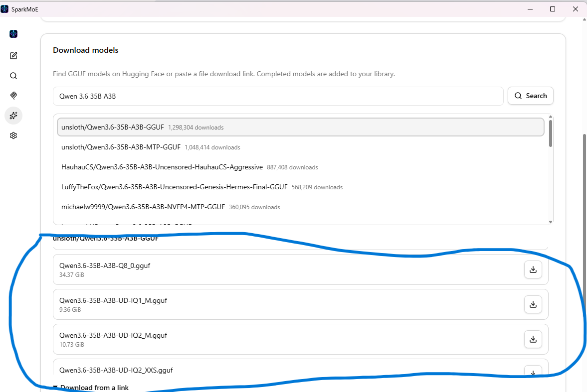Click the 1,298,304 downloads count
The height and width of the screenshot is (392, 587).
tap(196, 128)
